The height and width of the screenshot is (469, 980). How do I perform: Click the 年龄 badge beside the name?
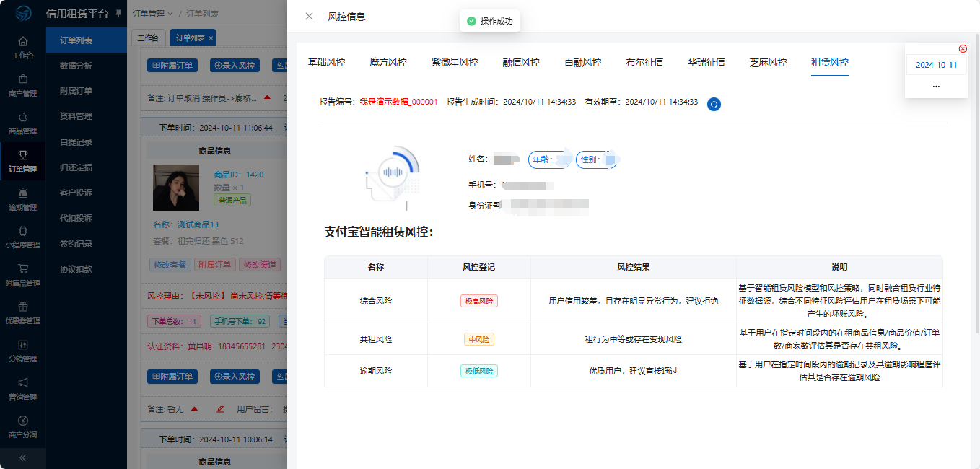[549, 159]
